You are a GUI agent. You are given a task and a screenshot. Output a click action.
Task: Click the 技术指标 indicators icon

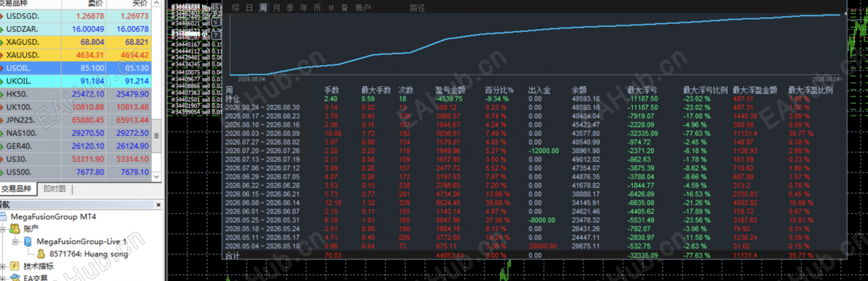click(14, 267)
